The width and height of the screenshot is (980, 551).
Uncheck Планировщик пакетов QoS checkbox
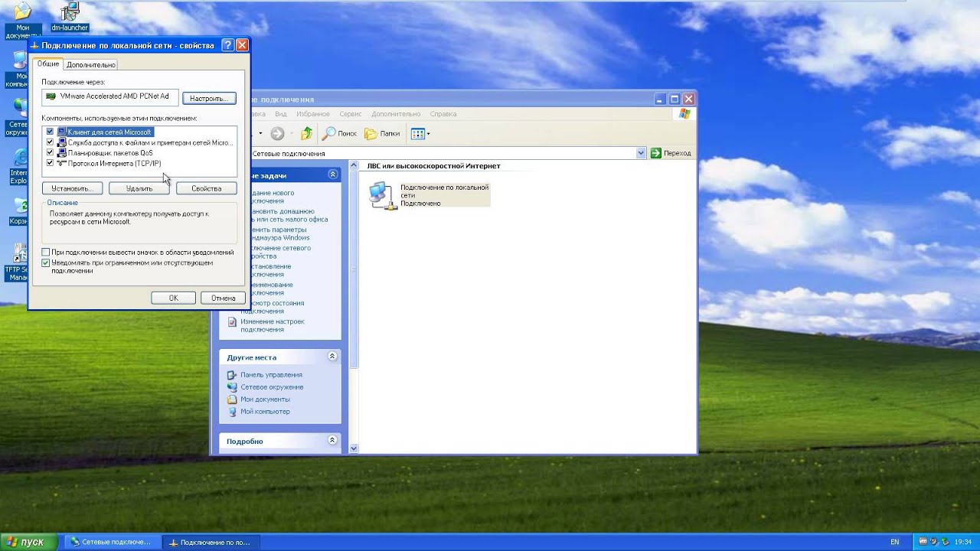click(50, 152)
